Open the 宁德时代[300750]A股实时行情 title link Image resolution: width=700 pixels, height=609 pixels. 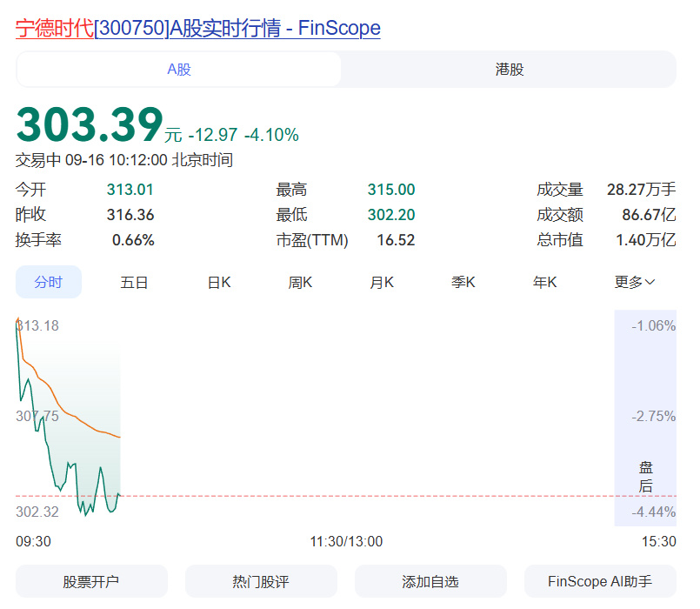pyautogui.click(x=197, y=28)
